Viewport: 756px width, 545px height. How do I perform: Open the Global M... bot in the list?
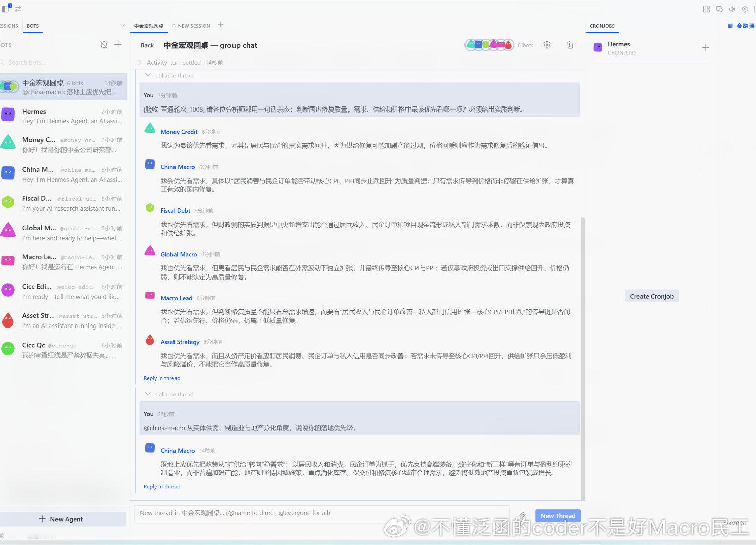pyautogui.click(x=63, y=233)
